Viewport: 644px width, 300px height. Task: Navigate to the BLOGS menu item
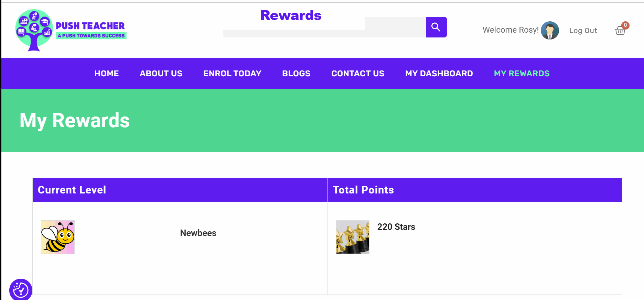click(296, 73)
